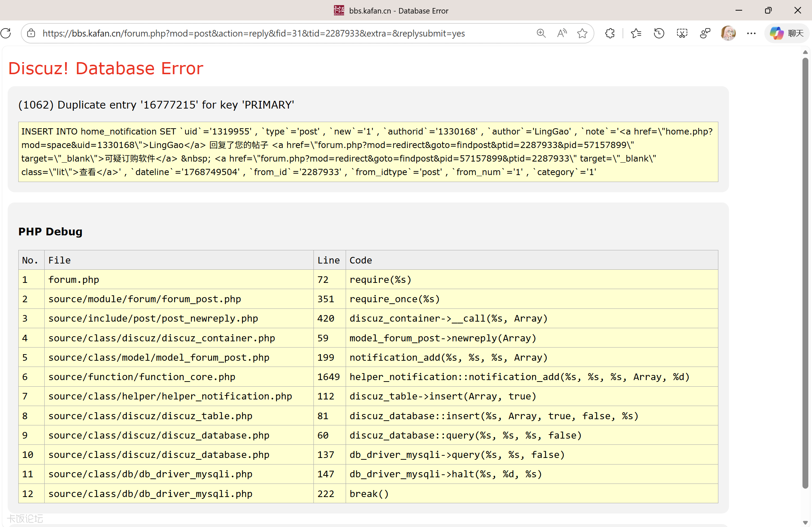Viewport: 812px width, 527px height.
Task: Open the browser History icon
Action: click(659, 33)
